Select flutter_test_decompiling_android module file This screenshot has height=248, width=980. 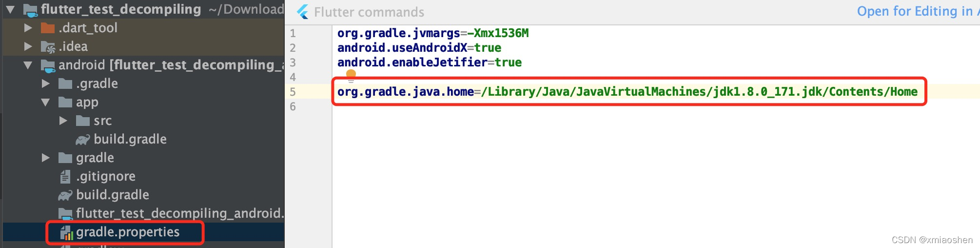point(180,213)
